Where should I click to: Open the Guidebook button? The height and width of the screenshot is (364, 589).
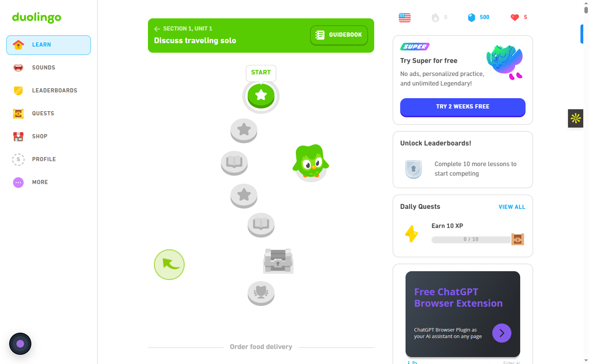click(x=339, y=35)
